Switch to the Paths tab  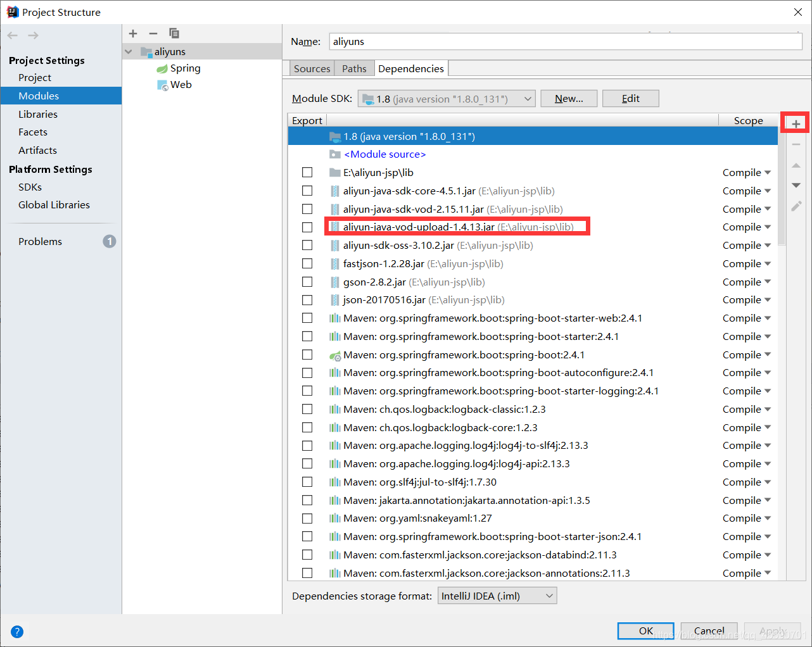point(354,68)
